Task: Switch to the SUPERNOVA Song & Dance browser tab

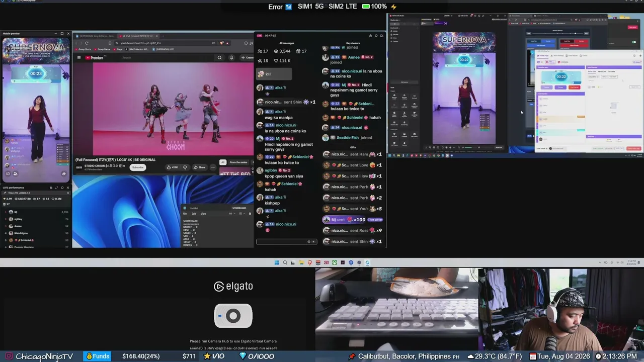Action: (x=94, y=36)
